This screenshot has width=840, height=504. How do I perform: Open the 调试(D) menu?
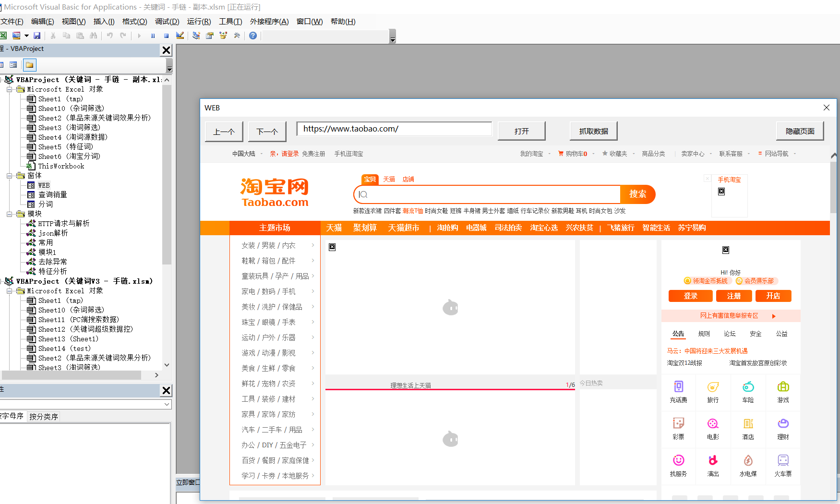[x=167, y=22]
